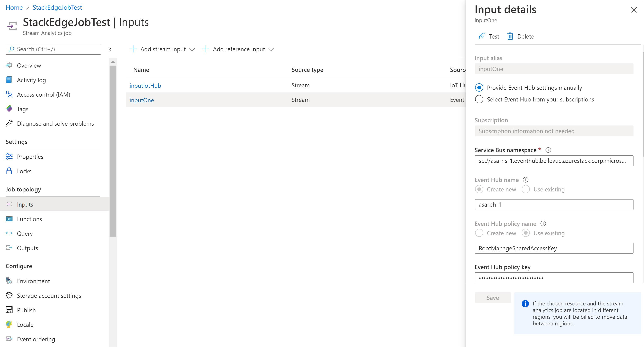644x347 pixels.
Task: Click the Event Hub name text field
Action: click(554, 205)
